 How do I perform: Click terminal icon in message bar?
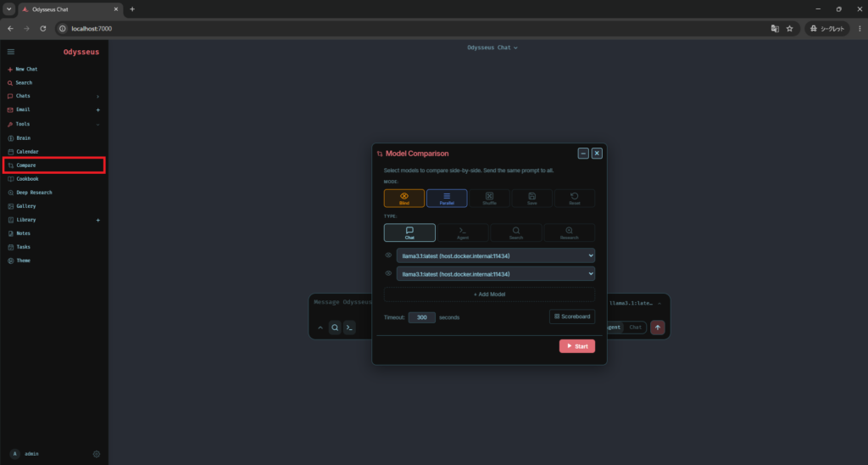[349, 328]
